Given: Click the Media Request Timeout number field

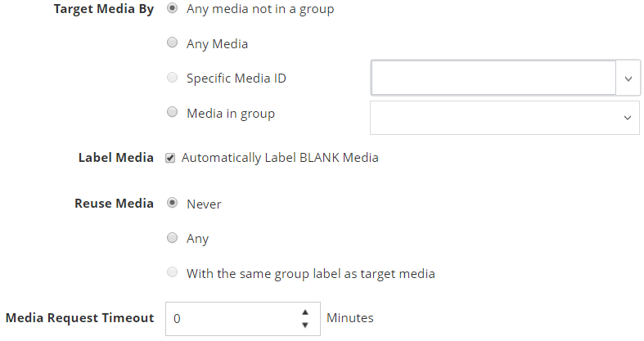Looking at the screenshot, I should pos(229,318).
